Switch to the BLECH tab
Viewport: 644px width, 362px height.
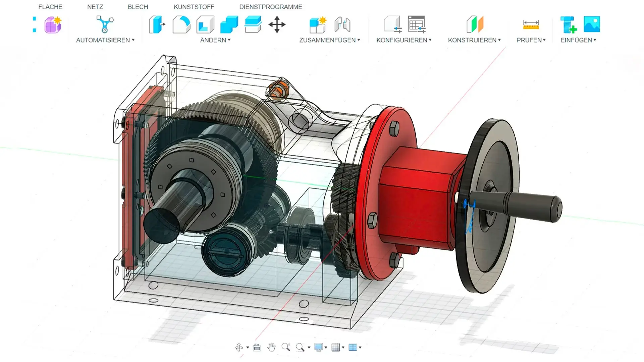point(138,7)
